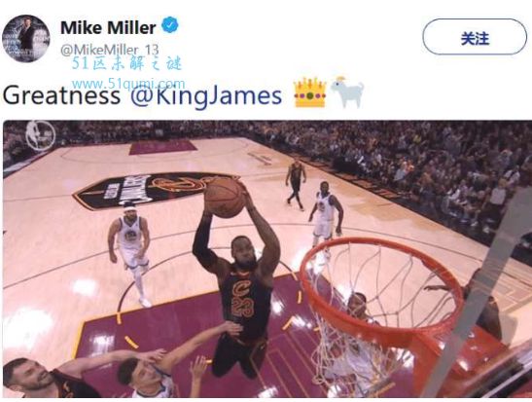Open the @KingJames mention link
The height and width of the screenshot is (402, 532).
[x=206, y=96]
